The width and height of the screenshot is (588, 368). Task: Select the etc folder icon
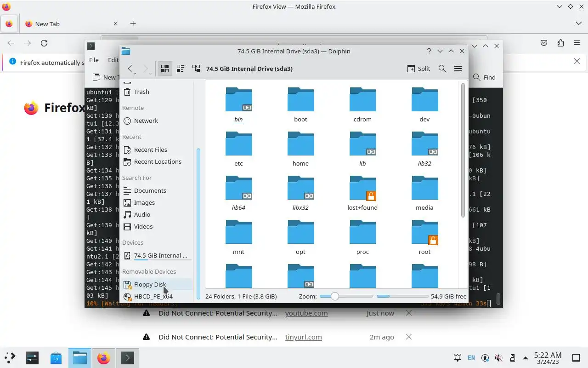238,144
